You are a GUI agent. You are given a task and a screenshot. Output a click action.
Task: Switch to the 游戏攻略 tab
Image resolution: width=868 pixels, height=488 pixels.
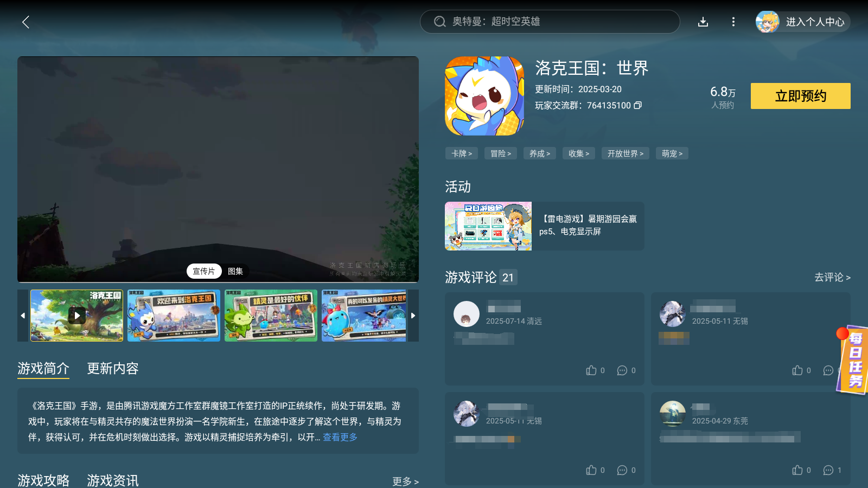point(43,480)
